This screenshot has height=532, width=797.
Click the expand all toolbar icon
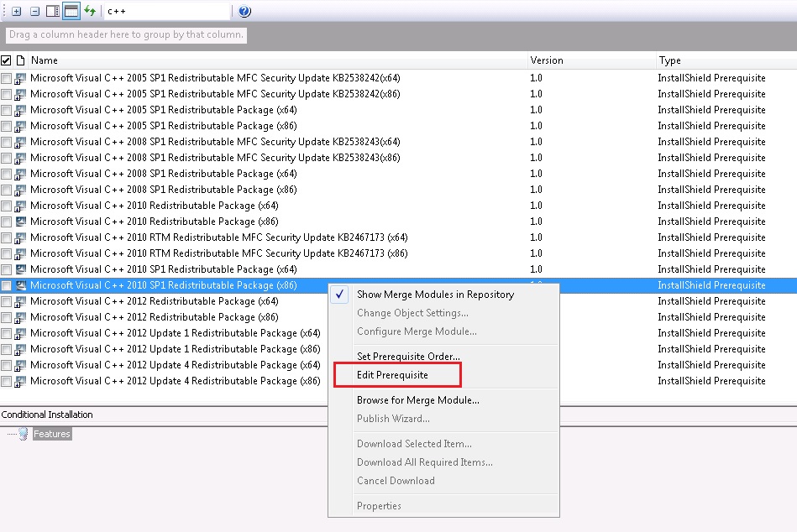[16, 12]
